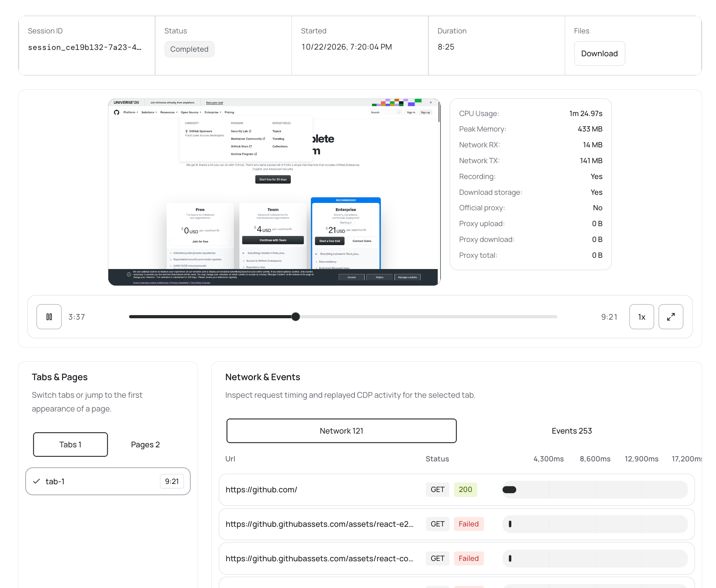Viewport: 716px width, 588px height.
Task: Pause the session replay playback
Action: 49,317
